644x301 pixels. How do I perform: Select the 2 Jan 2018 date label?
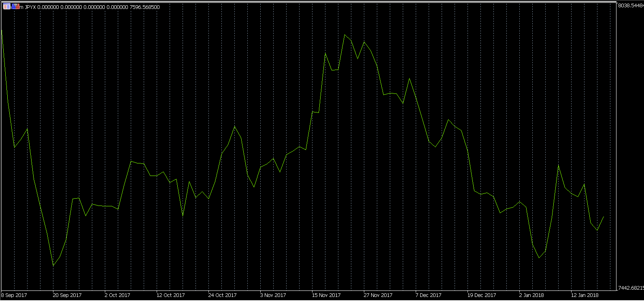[531, 295]
